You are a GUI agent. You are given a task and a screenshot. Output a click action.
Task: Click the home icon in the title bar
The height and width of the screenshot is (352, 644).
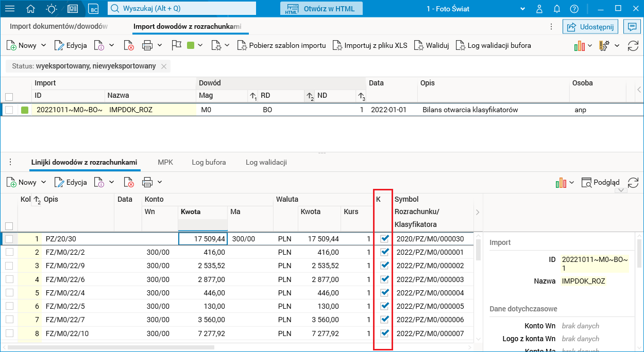[x=31, y=9]
